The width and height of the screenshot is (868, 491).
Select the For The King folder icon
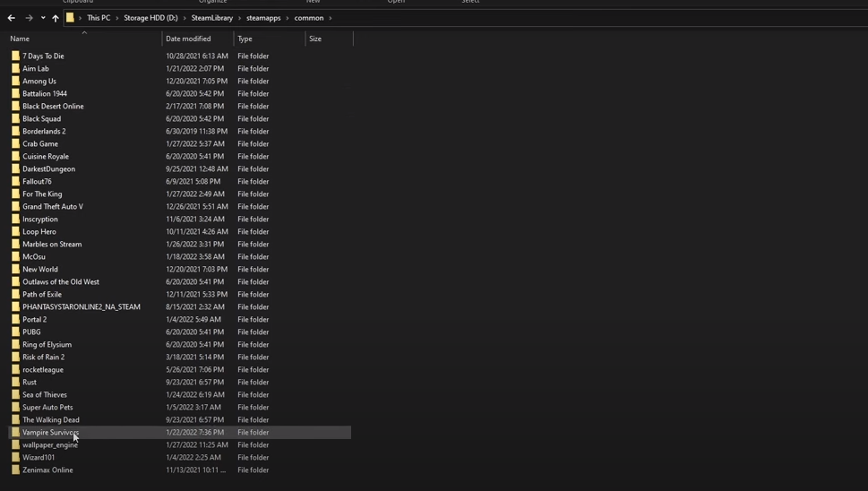[15, 194]
